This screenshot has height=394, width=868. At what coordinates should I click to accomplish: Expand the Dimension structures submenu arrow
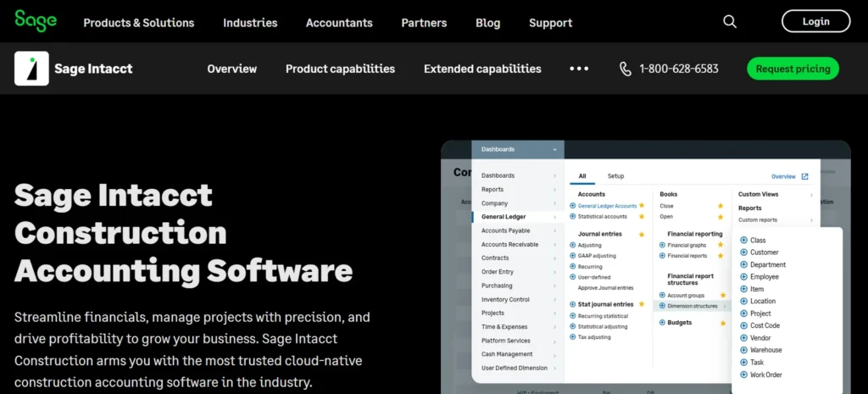point(725,306)
